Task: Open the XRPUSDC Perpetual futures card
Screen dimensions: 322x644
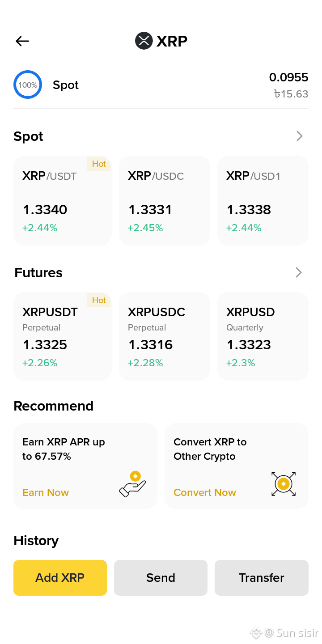Action: tap(165, 336)
